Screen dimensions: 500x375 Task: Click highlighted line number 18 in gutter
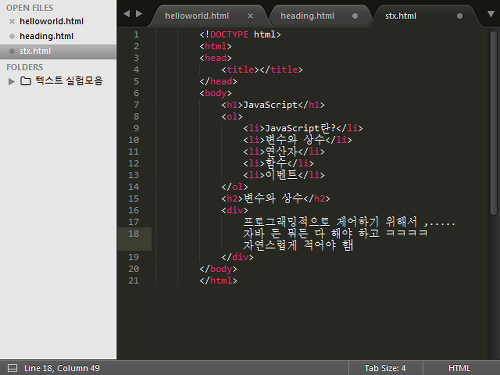[133, 234]
